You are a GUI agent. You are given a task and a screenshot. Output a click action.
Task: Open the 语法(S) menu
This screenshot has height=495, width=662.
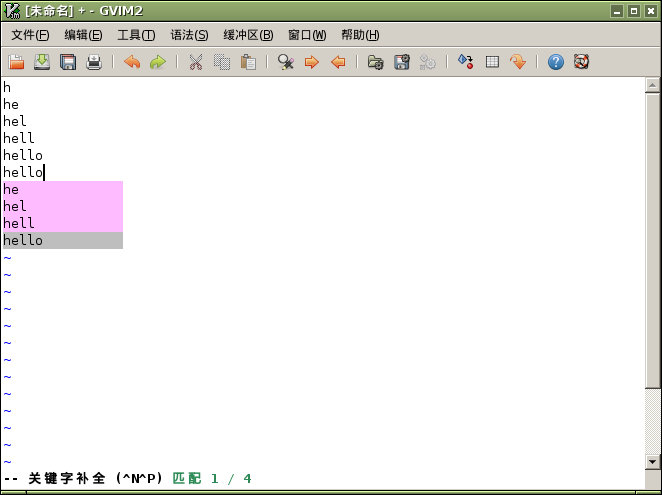click(189, 35)
